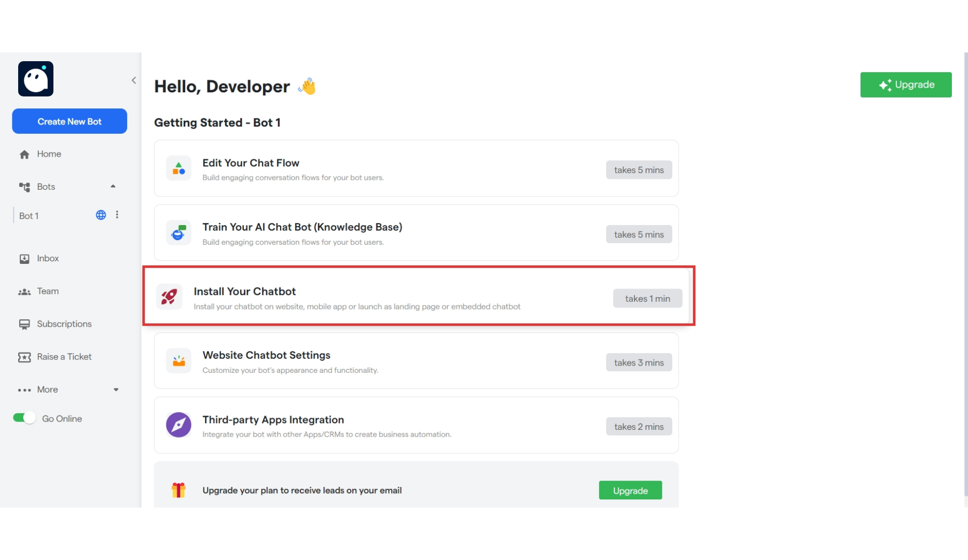
Task: Select the Home icon in the sidebar
Action: point(24,154)
